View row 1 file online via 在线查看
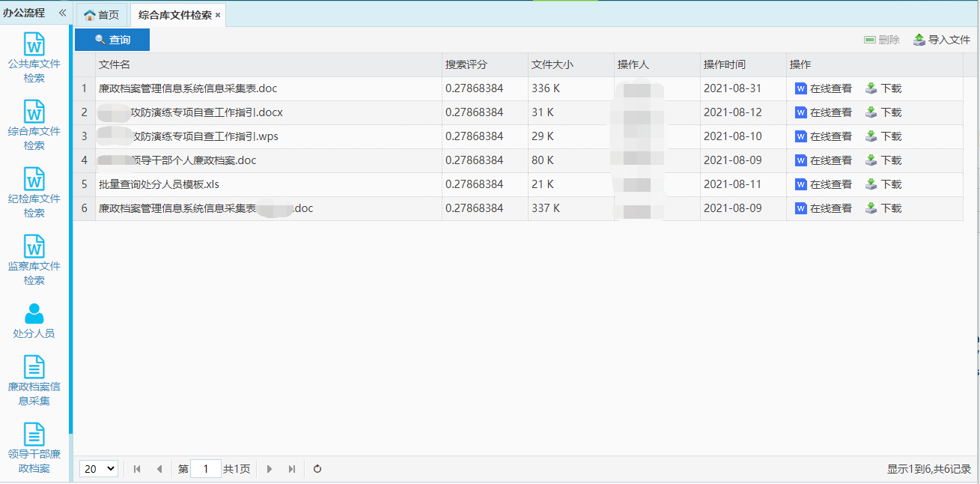The width and height of the screenshot is (980, 484). (824, 88)
